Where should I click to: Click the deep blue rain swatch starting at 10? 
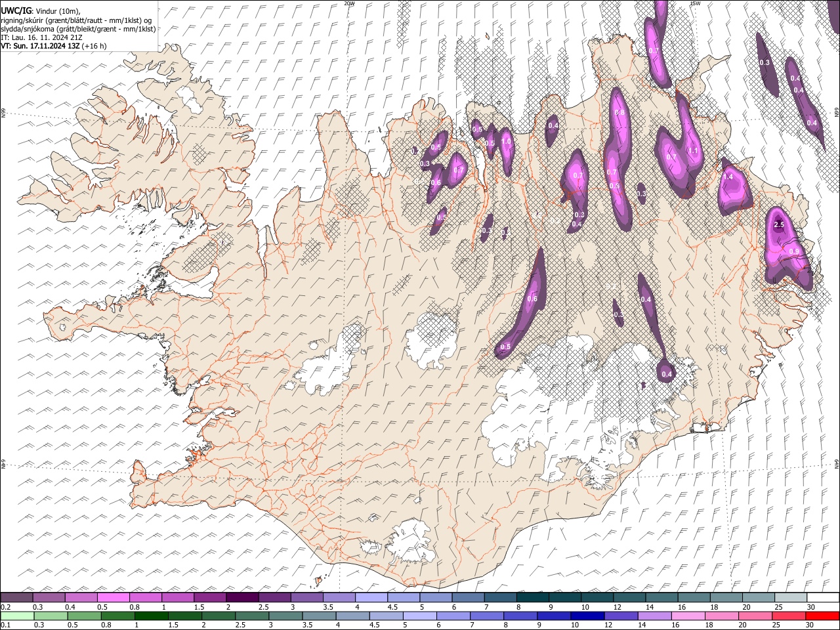point(588,616)
